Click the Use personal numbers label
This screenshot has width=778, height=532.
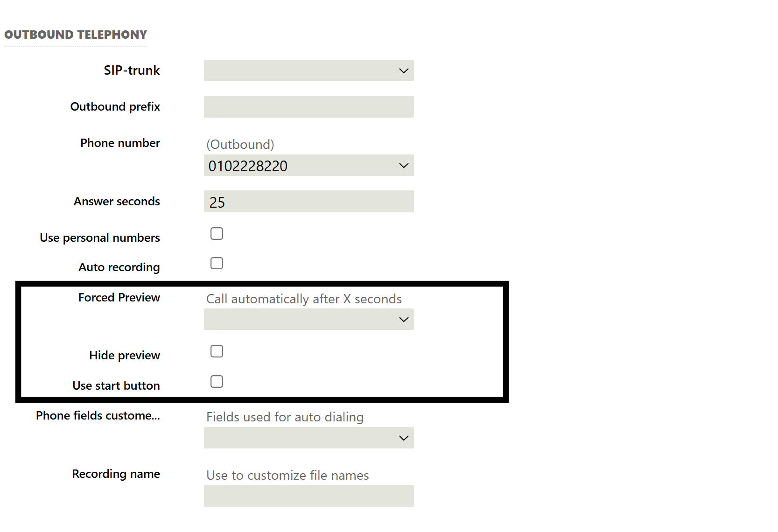[x=100, y=238]
